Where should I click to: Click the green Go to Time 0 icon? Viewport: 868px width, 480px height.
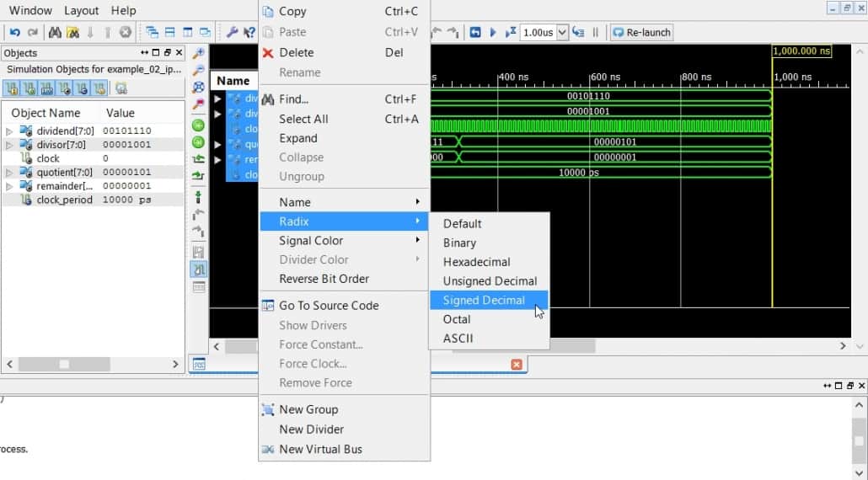pyautogui.click(x=199, y=125)
